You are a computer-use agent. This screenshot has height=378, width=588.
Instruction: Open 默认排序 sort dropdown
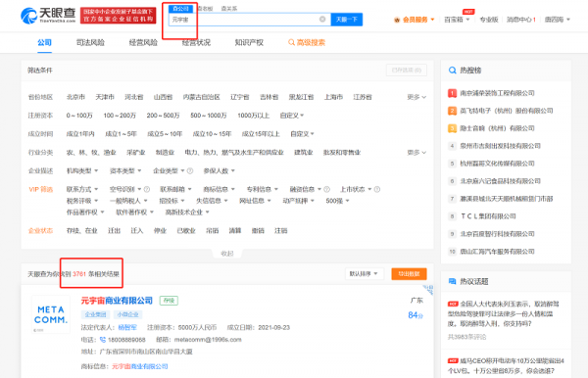pyautogui.click(x=364, y=274)
